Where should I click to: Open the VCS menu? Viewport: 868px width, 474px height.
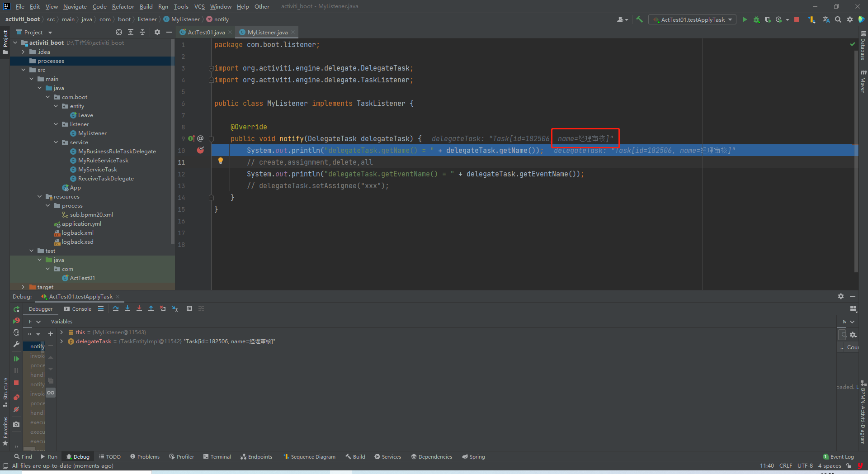coord(199,6)
